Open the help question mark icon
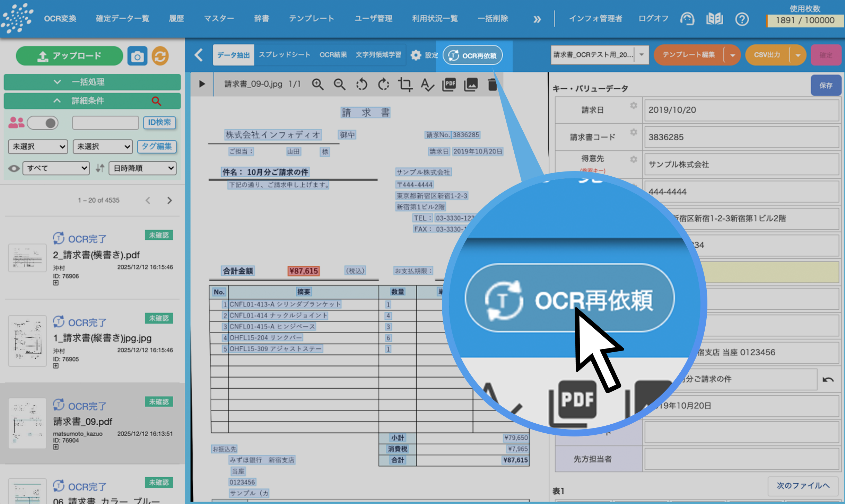 (x=742, y=19)
